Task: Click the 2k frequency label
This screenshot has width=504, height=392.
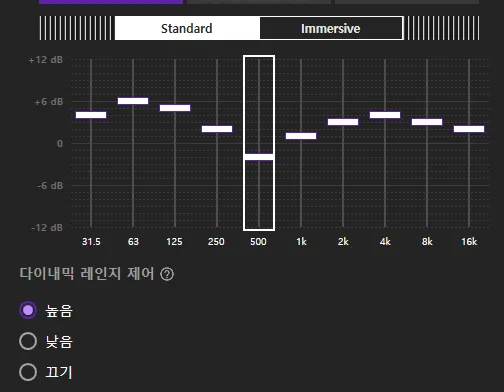Action: coord(343,242)
